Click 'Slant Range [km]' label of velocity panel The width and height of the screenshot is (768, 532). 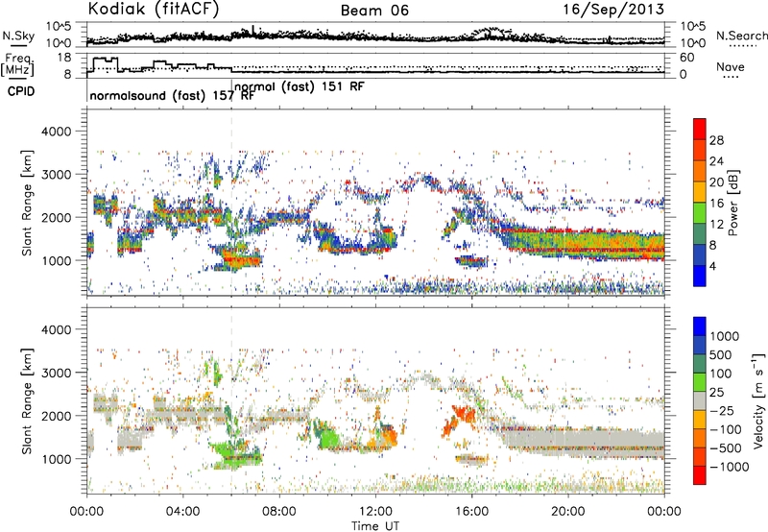point(27,401)
